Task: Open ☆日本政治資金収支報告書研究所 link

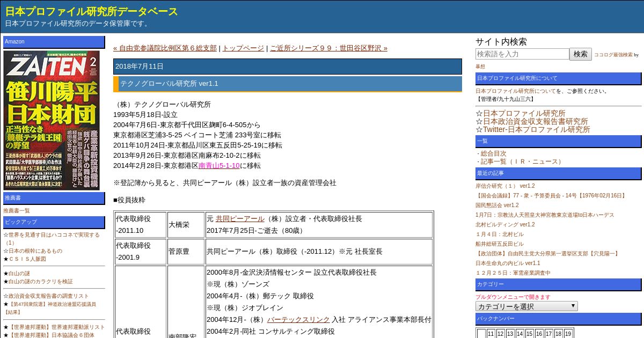Action: (x=536, y=121)
